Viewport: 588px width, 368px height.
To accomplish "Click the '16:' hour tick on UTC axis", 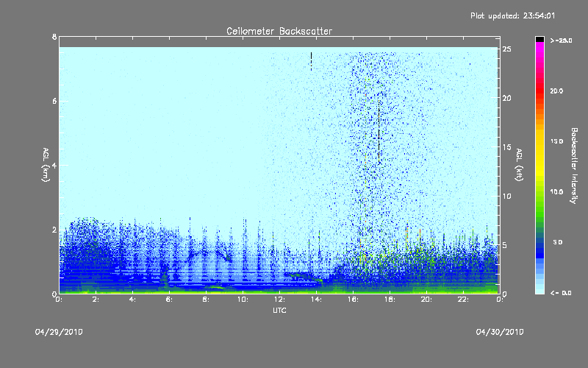I will [x=354, y=300].
